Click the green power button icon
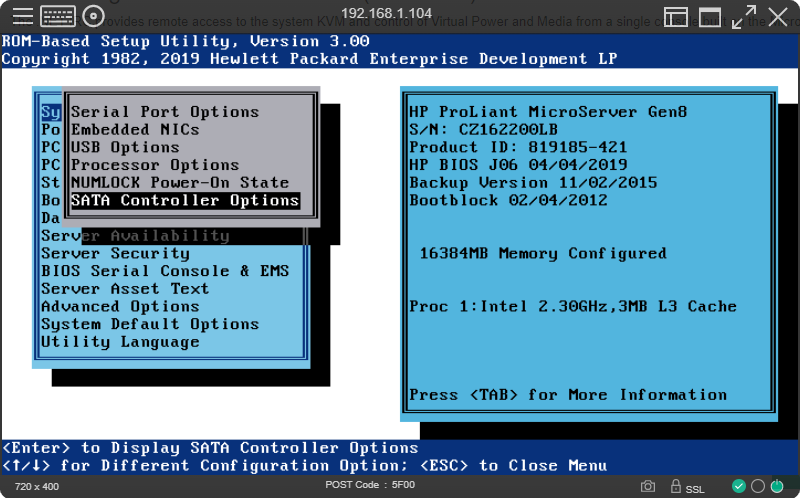800x498 pixels. (x=777, y=486)
